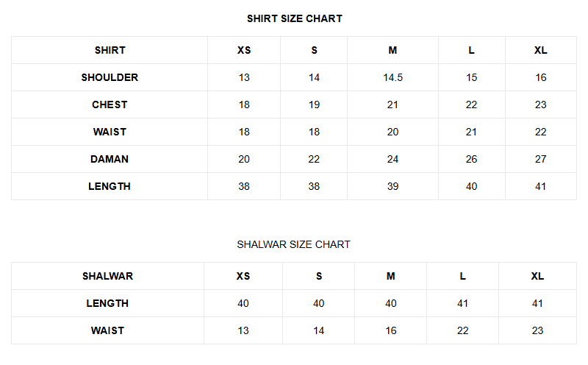Select the shirt length value 39
This screenshot has height=365, width=588.
click(392, 186)
